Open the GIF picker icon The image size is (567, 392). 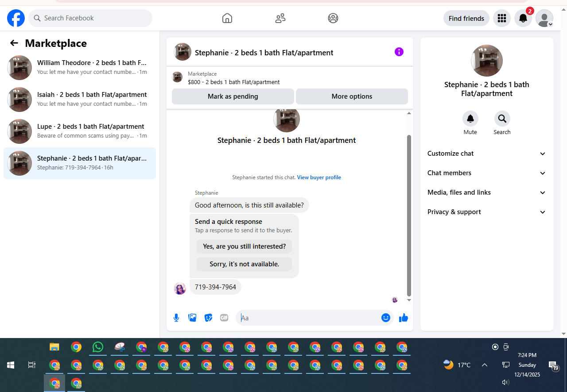click(224, 318)
